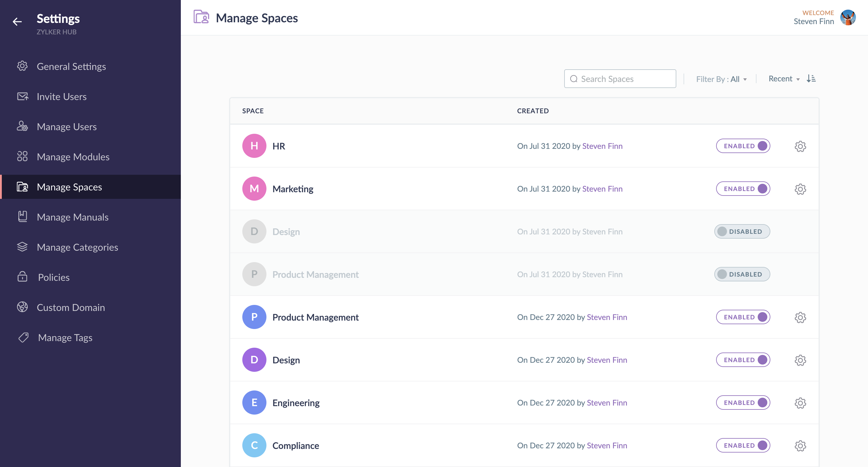The image size is (868, 467).
Task: Open the Engineering space gear settings
Action: pyautogui.click(x=800, y=403)
